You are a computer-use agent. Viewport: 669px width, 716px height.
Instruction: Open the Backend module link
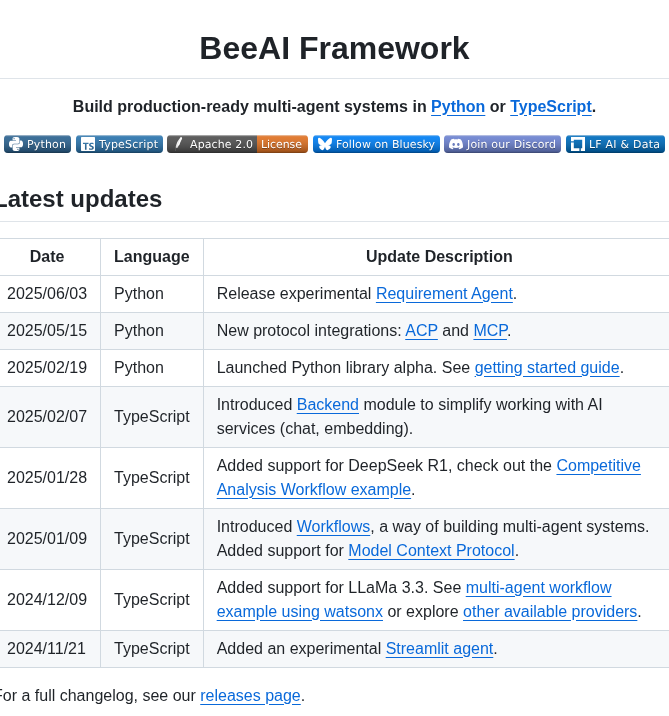[328, 405]
